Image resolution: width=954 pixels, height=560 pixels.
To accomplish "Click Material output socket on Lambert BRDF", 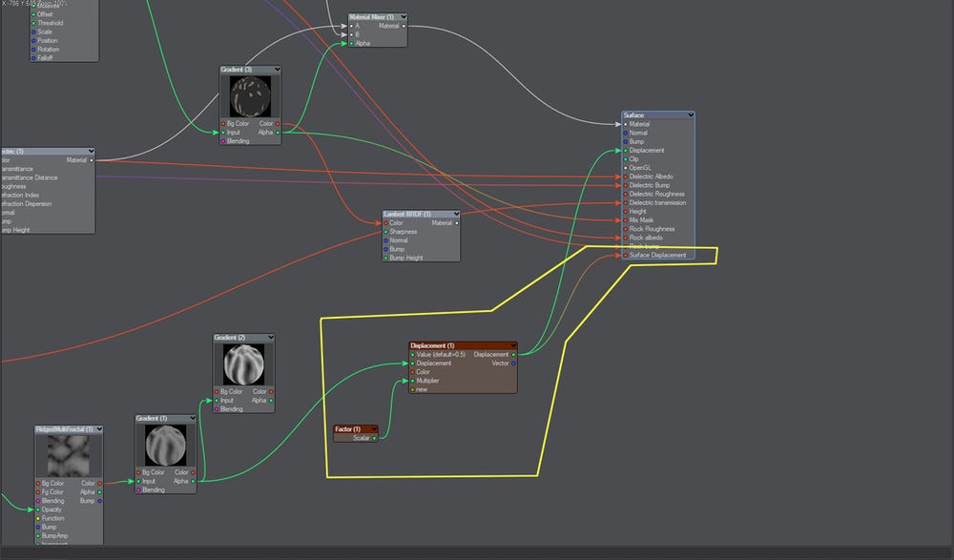I will (456, 223).
